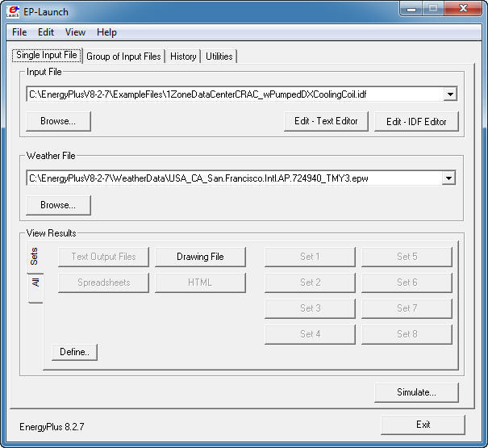Select the vertical All tab
Viewport: 488px width, 448px height.
coord(35,287)
